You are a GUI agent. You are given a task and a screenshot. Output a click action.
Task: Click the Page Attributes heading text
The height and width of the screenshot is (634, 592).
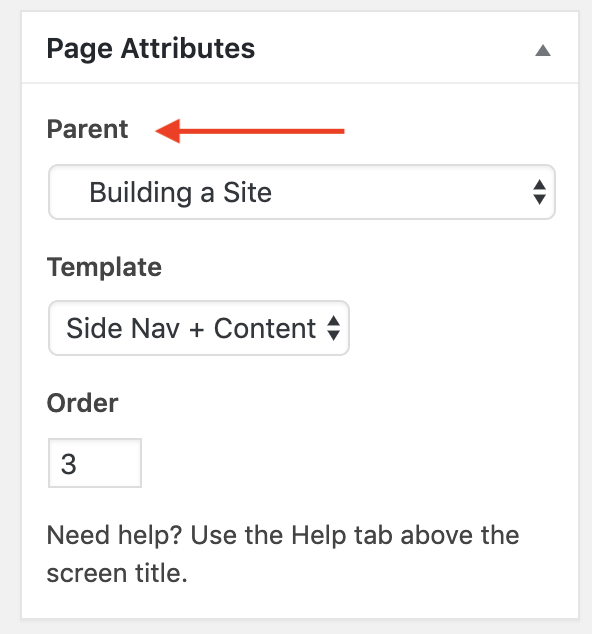tap(150, 49)
